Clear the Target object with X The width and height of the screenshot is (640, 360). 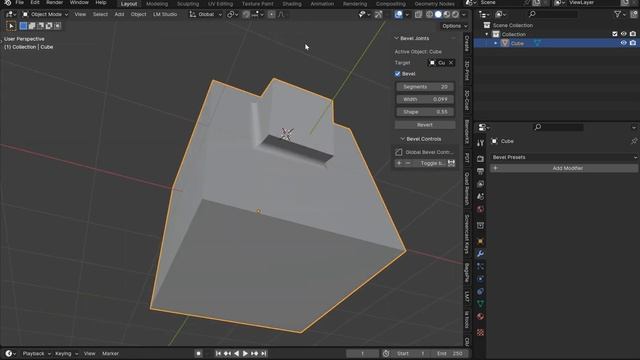[x=451, y=63]
